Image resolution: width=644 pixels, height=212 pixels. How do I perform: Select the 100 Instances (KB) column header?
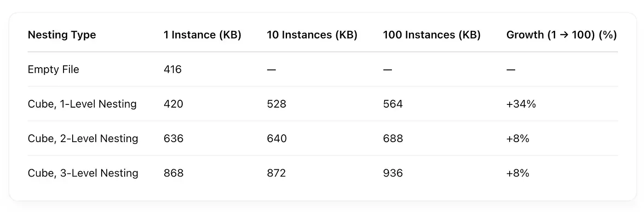[431, 35]
